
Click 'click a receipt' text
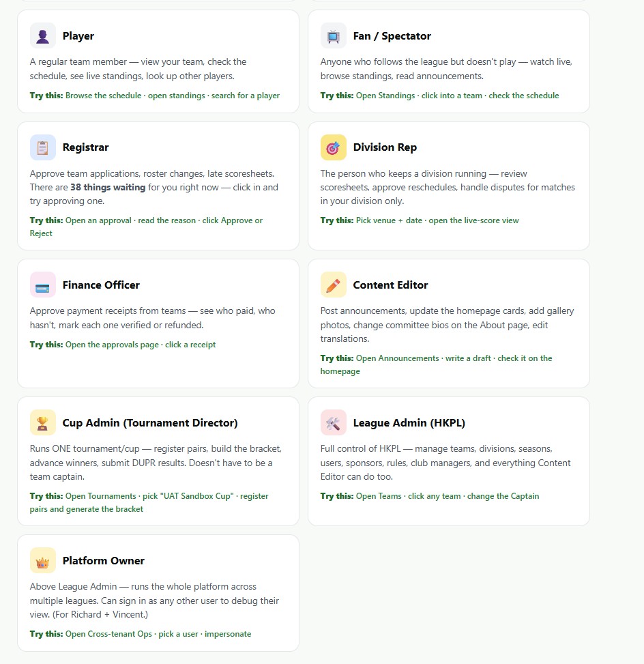click(x=190, y=344)
